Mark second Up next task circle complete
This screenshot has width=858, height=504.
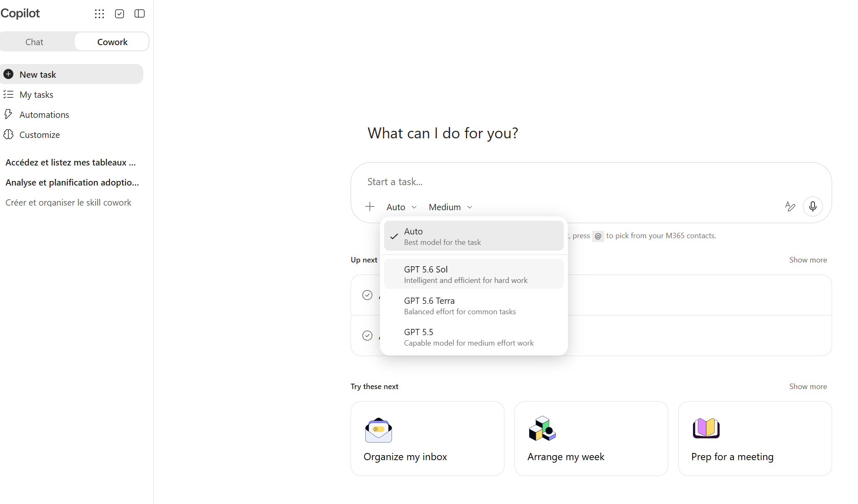tap(367, 336)
